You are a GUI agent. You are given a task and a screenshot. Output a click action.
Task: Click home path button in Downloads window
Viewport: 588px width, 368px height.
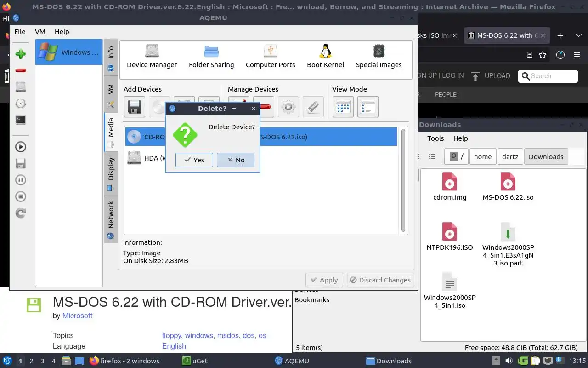(x=483, y=156)
